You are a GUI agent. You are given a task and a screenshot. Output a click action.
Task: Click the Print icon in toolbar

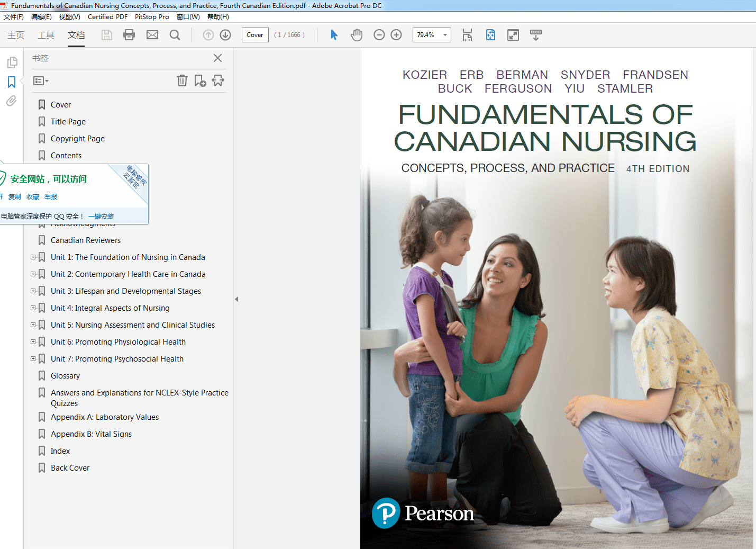point(129,35)
